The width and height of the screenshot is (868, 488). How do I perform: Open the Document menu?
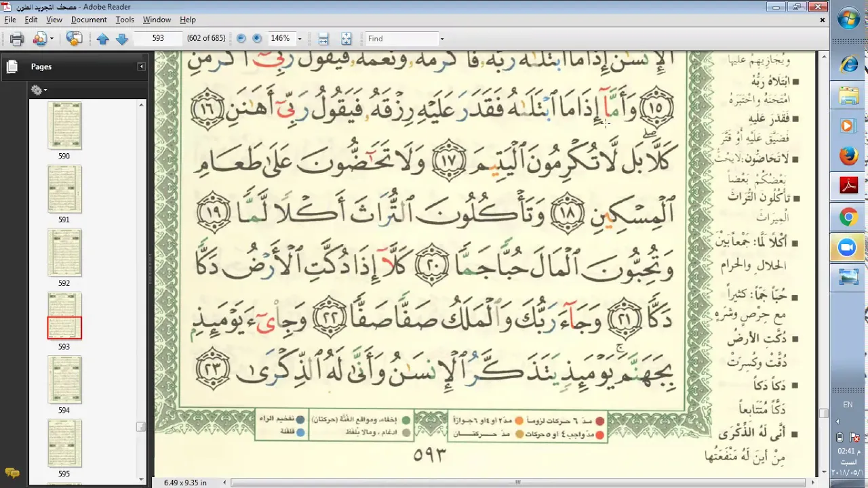[89, 20]
